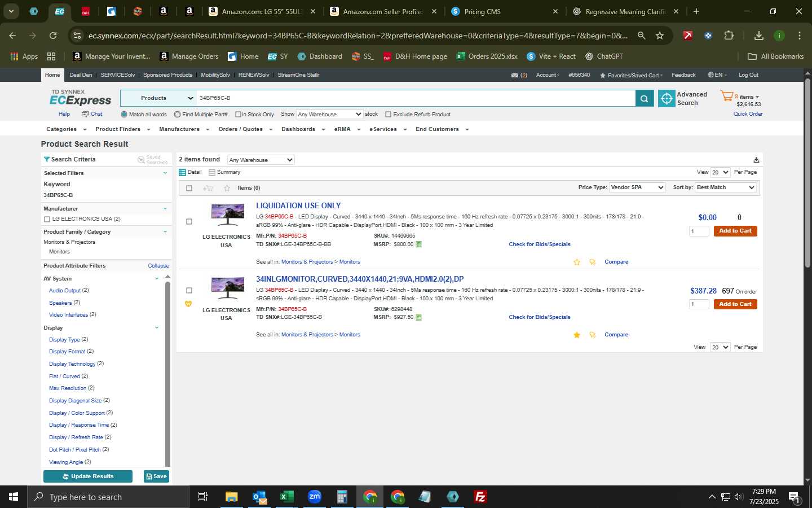
Task: Check Exclude Refurb Product box
Action: tap(388, 114)
